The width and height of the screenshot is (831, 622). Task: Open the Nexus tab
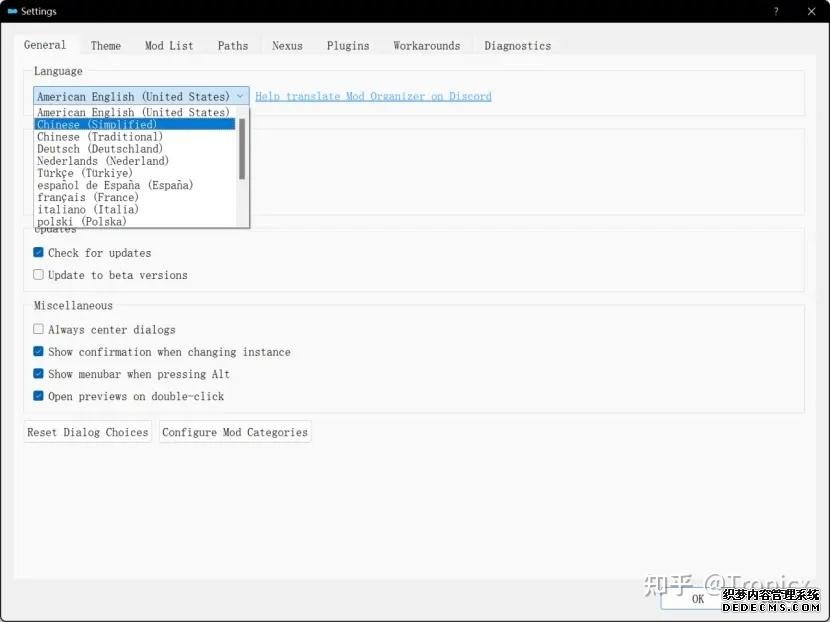point(287,46)
